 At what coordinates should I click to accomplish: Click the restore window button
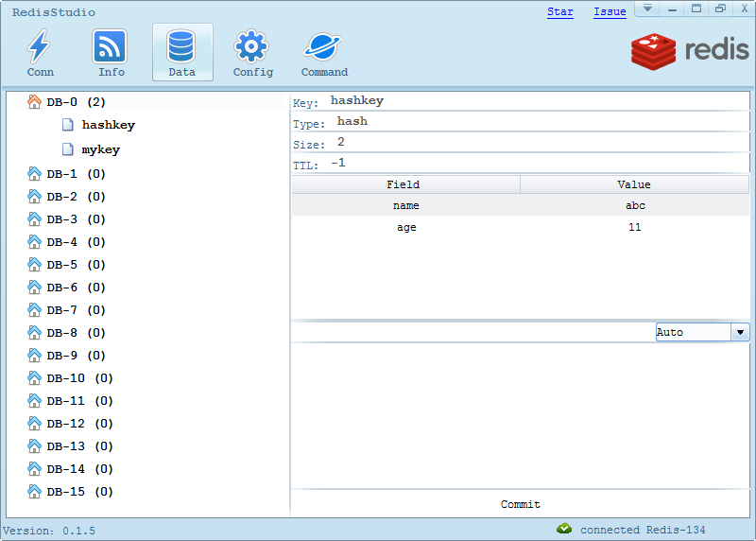pos(720,9)
